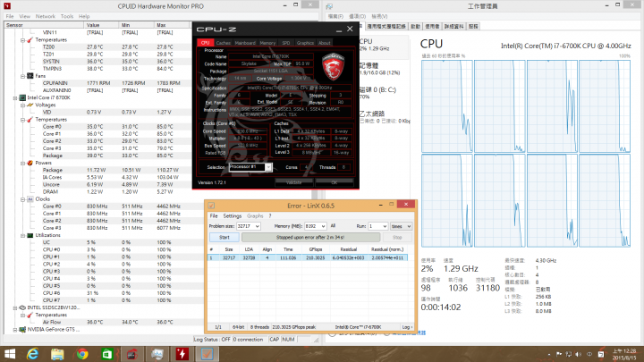This screenshot has height=362, width=644.
Task: Select the LinX result row 32717
Action: 308,257
